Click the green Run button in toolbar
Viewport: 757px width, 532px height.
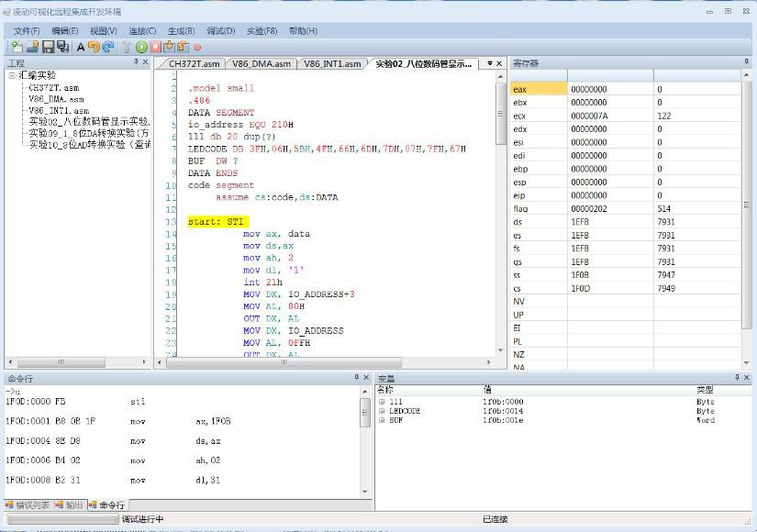tap(141, 47)
